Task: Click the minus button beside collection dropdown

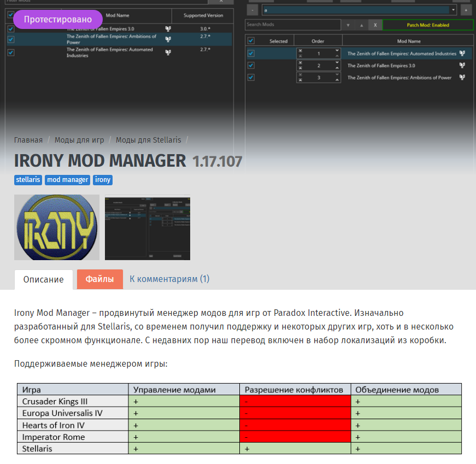Action: click(x=252, y=10)
